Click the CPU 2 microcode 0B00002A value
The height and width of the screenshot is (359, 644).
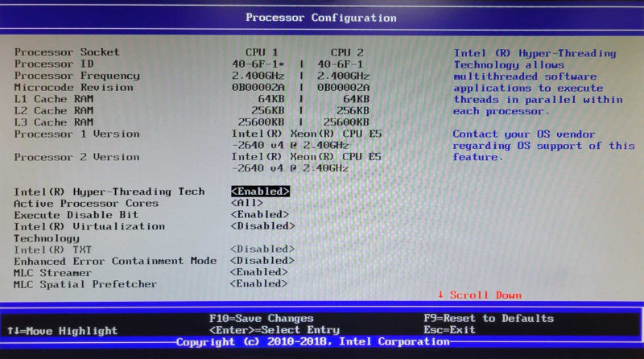click(x=344, y=88)
